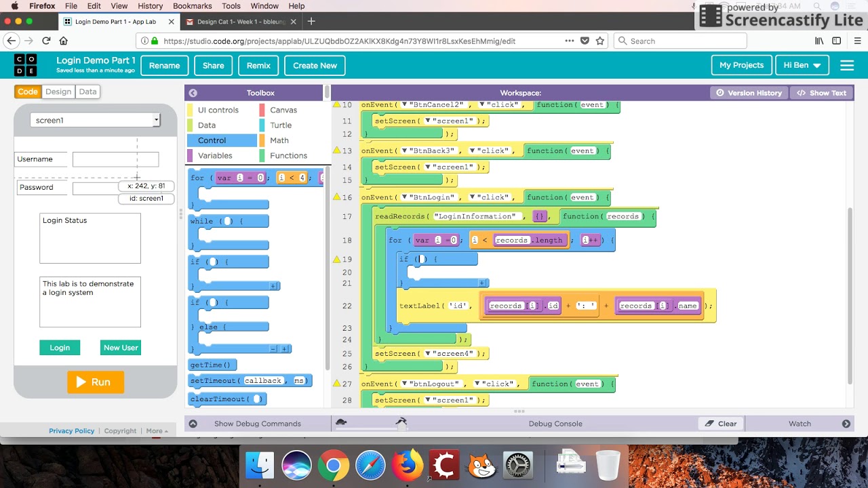The height and width of the screenshot is (488, 868).
Task: Add else branch on workspace if block
Action: [482, 283]
